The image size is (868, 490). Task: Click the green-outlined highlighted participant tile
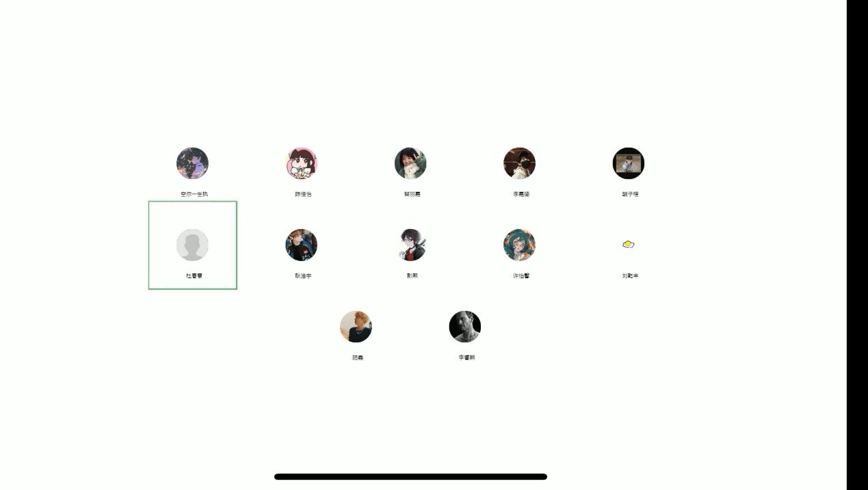[x=193, y=245]
